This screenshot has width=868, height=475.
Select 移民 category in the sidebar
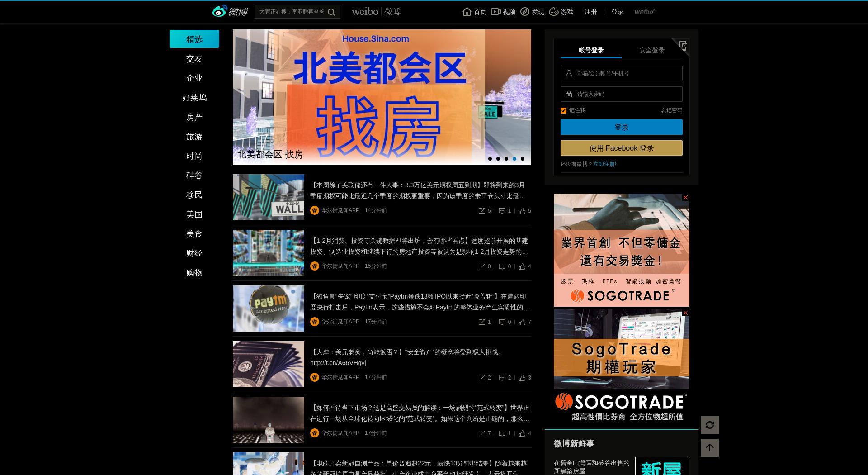pos(194,195)
